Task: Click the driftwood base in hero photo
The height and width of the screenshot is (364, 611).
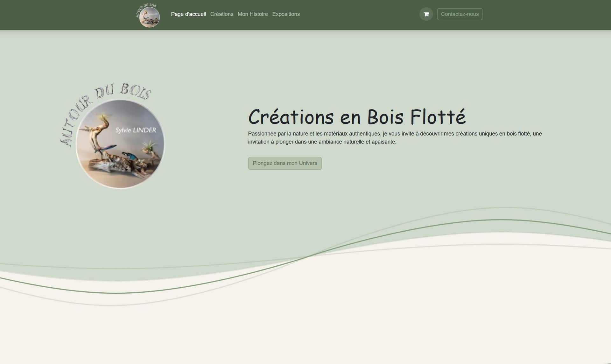Action: [x=108, y=165]
